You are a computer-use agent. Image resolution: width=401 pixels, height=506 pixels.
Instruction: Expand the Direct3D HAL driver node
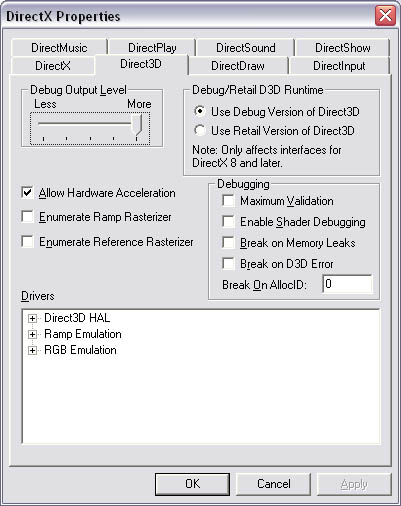(x=32, y=318)
